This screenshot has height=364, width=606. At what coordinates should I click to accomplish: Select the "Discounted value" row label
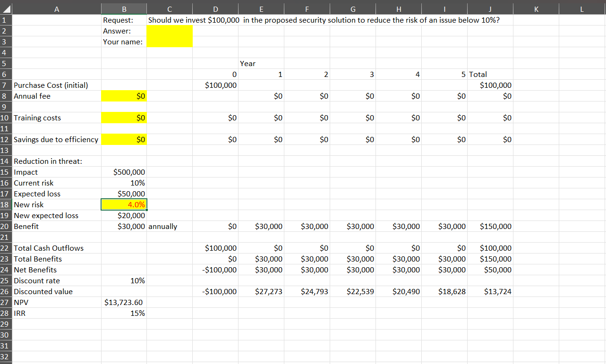click(x=43, y=292)
